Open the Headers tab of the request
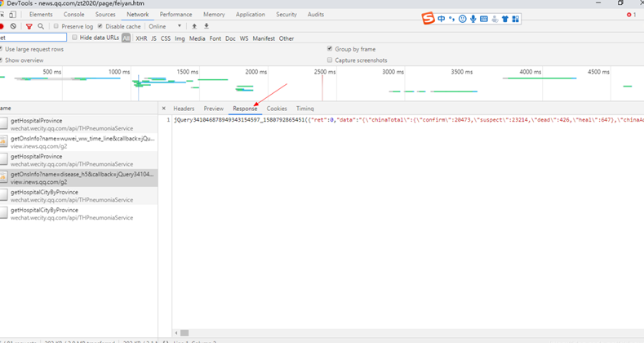The width and height of the screenshot is (644, 343). point(184,109)
